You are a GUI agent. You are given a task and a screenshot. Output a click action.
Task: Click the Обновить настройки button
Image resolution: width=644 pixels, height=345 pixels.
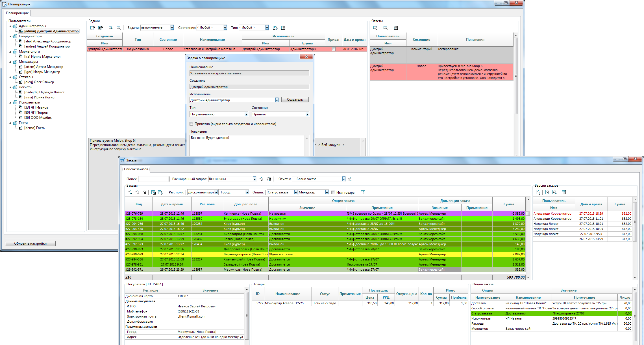pos(30,243)
